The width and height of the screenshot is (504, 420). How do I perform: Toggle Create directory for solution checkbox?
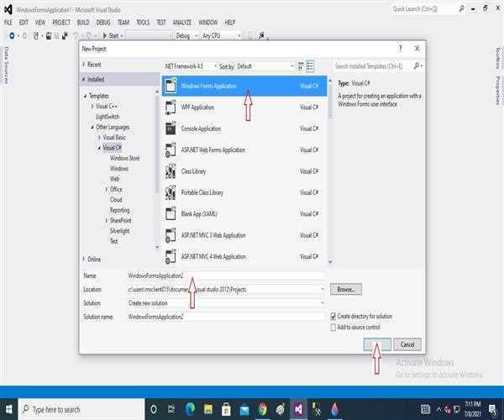pos(333,316)
